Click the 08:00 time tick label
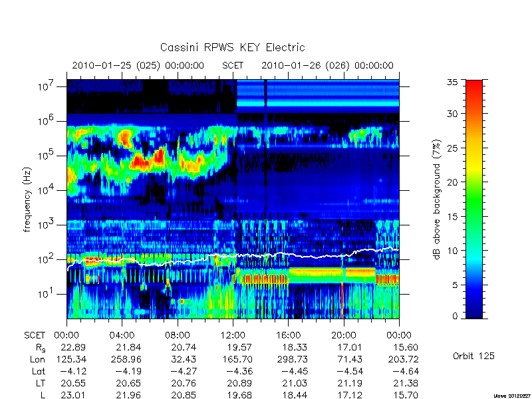This screenshot has height=399, width=532. click(x=178, y=335)
